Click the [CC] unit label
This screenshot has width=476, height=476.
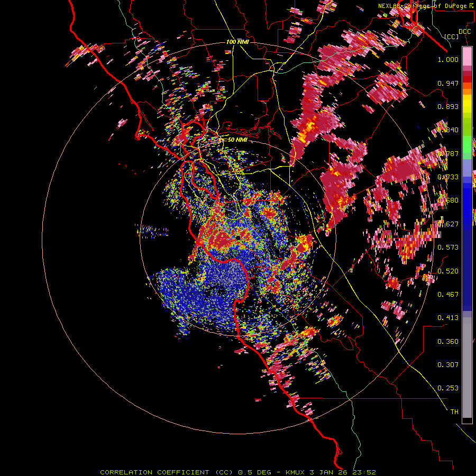(452, 36)
